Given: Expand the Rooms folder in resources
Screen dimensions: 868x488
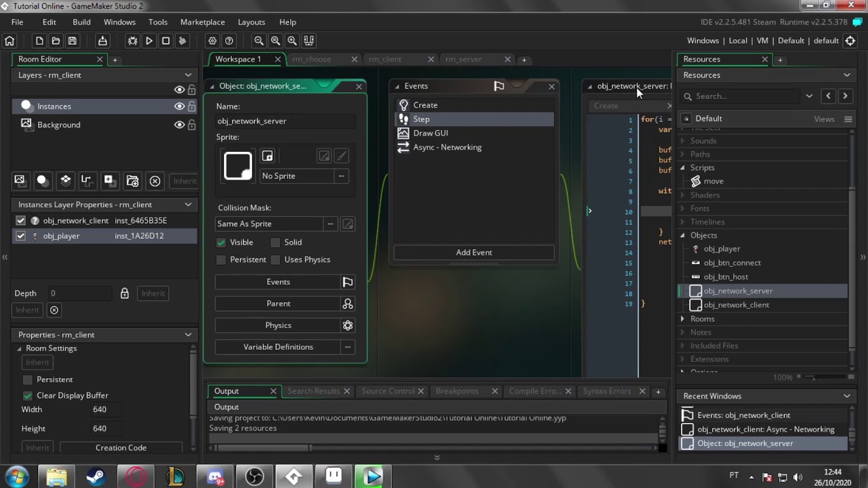Looking at the screenshot, I should (683, 319).
